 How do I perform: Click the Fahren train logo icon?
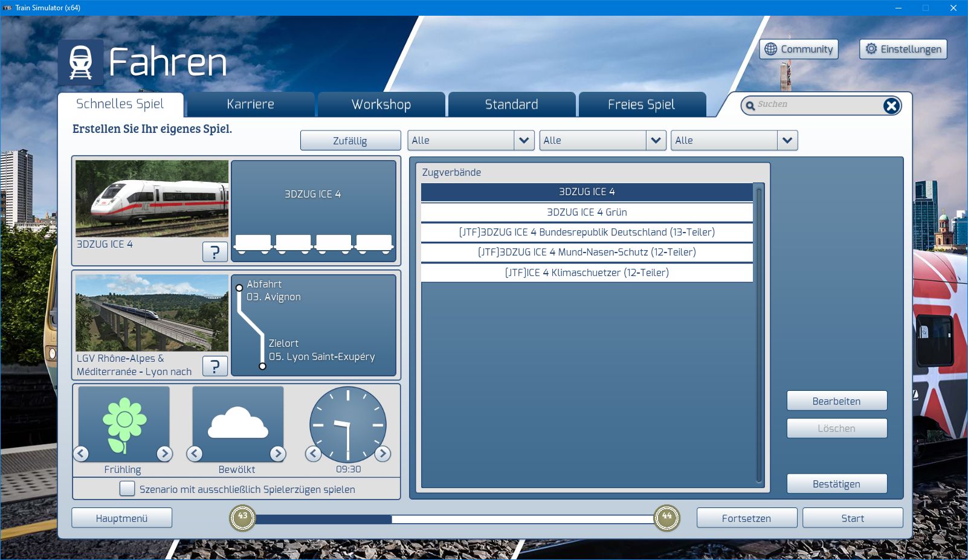(81, 62)
